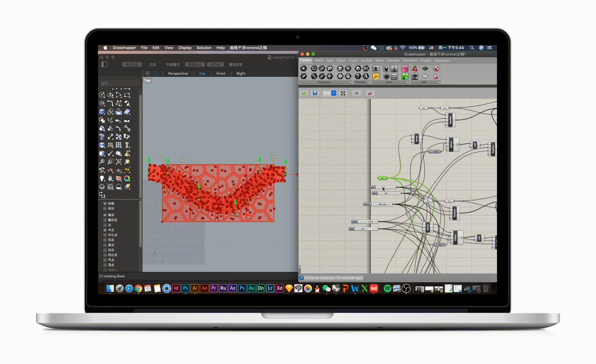The height and width of the screenshot is (364, 596).
Task: Switch to the Front viewport tab
Action: [221, 73]
